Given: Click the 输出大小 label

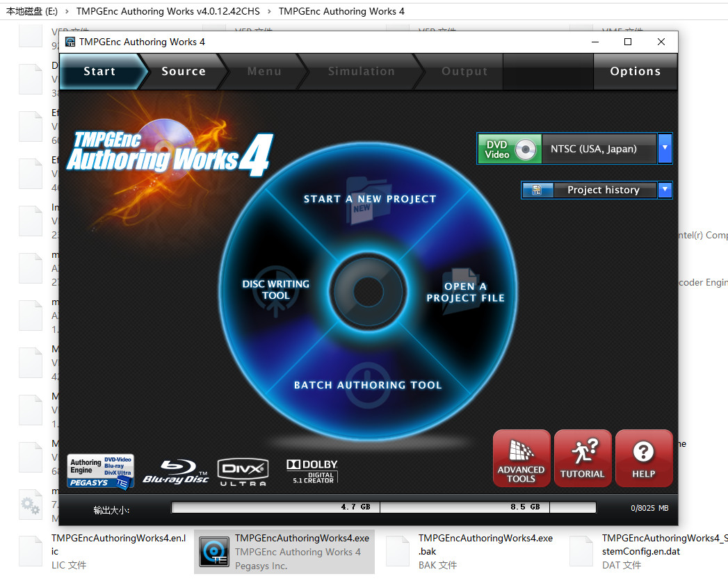Looking at the screenshot, I should tap(111, 511).
